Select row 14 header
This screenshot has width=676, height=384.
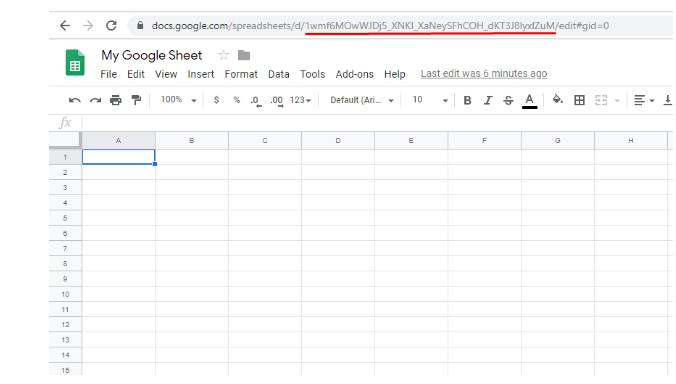pos(65,355)
